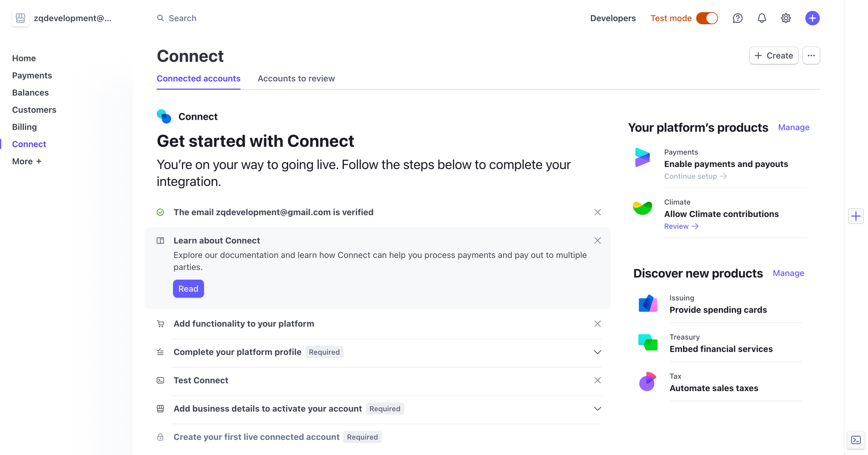Click the purple plus avatar button

(x=812, y=18)
